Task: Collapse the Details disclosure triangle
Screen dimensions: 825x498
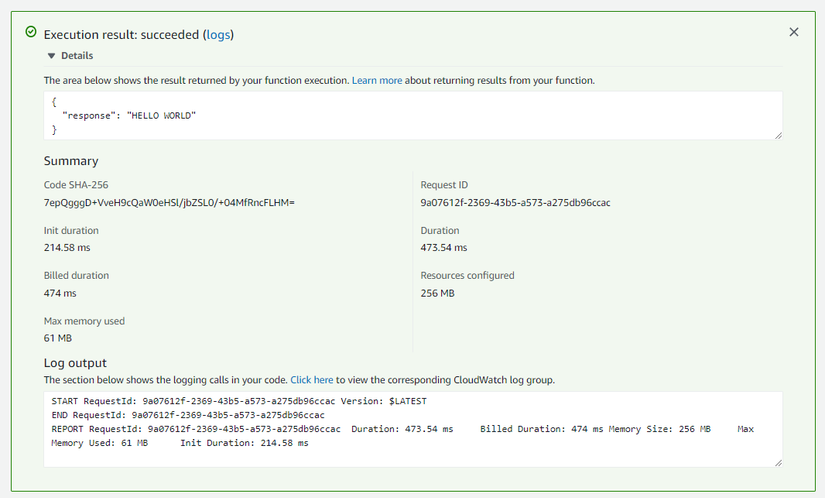Action: (51, 56)
